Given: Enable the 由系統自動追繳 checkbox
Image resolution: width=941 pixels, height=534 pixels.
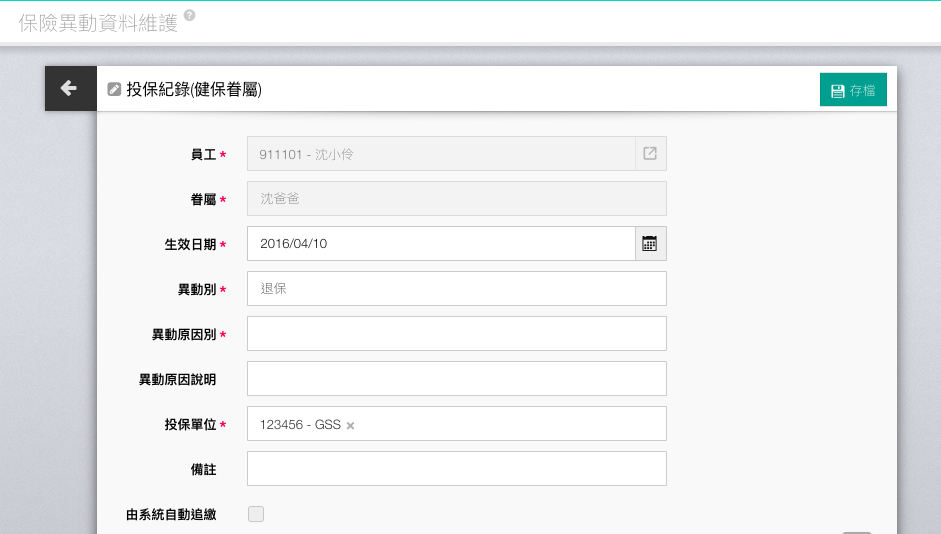Looking at the screenshot, I should coord(256,514).
